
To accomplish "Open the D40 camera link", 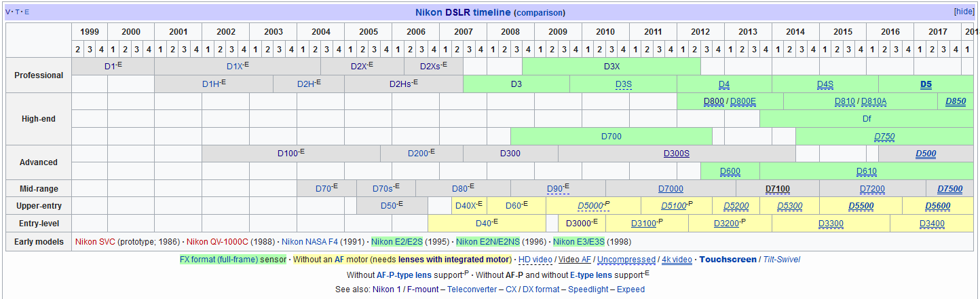I will (x=483, y=224).
